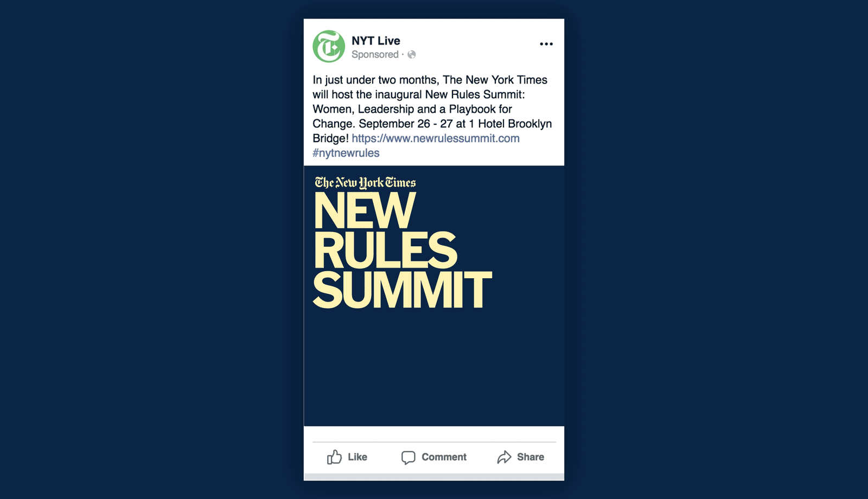Click the globe public audience icon
This screenshot has width=868, height=499.
coord(412,54)
